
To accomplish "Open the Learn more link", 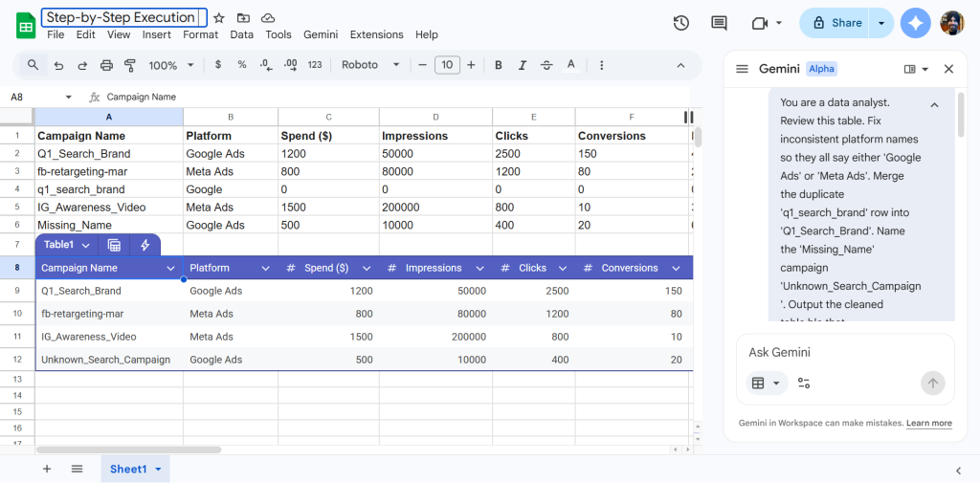I will tap(928, 423).
